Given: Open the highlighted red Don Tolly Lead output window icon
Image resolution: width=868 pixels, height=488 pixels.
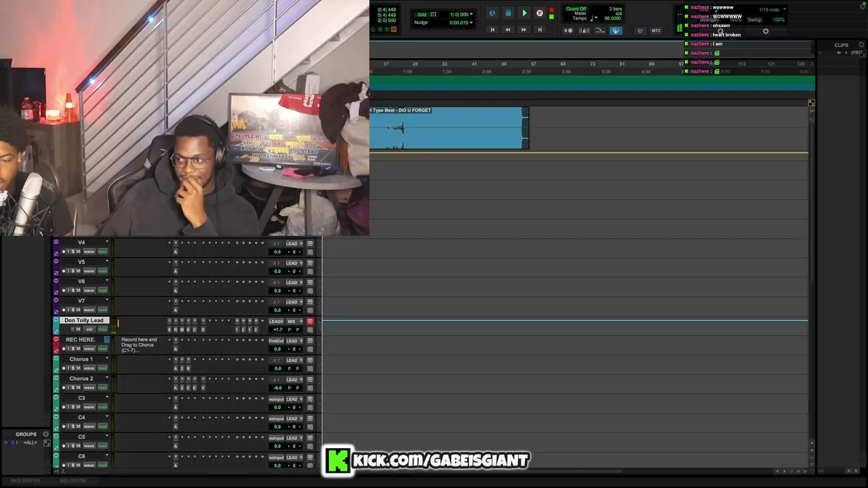Looking at the screenshot, I should pos(310,321).
